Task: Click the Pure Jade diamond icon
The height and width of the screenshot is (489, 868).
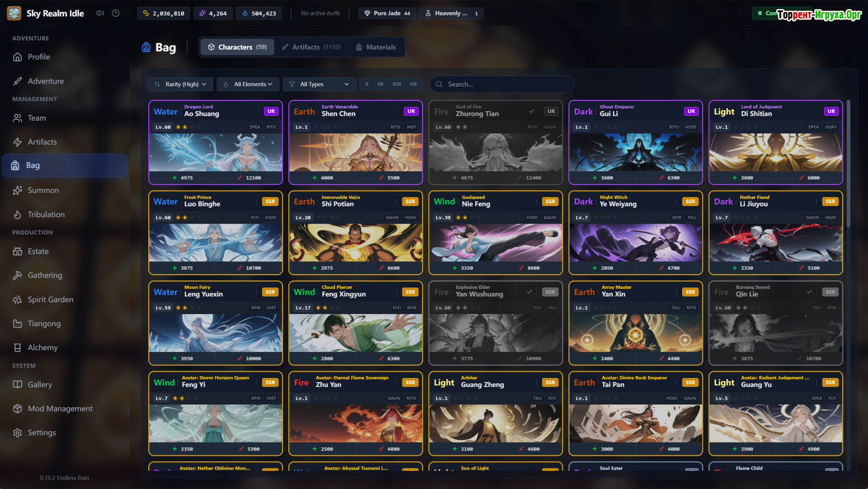Action: coord(367,13)
